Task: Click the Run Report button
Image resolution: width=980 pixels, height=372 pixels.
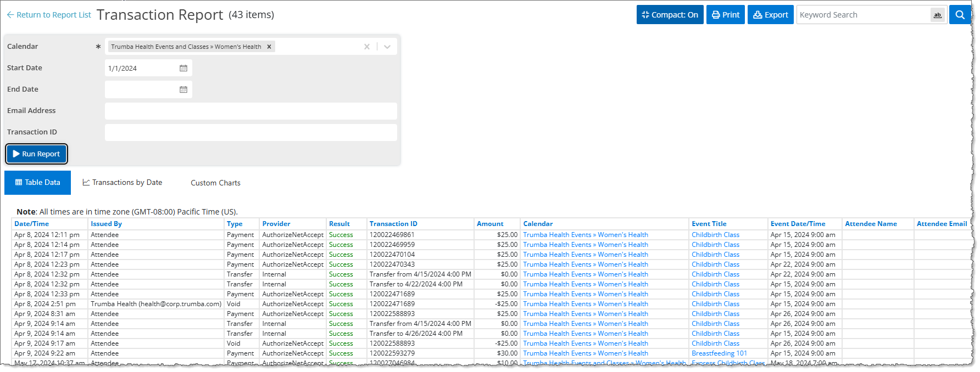Action: pyautogui.click(x=36, y=154)
